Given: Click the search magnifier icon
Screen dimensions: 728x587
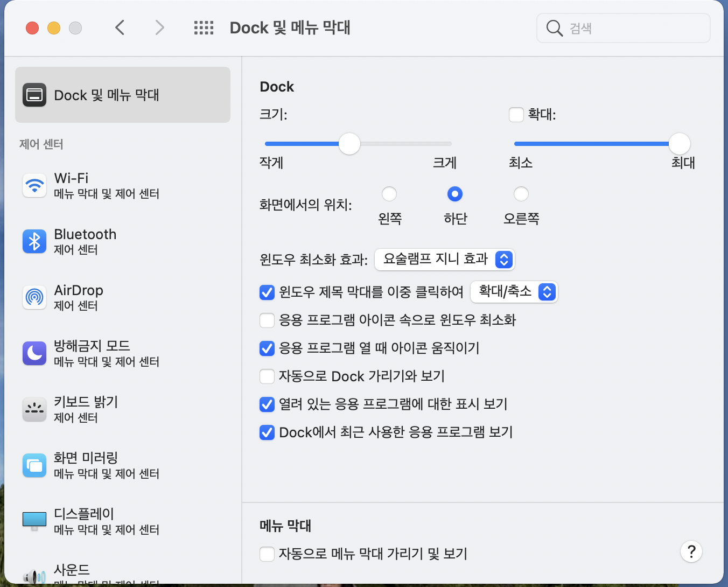Looking at the screenshot, I should 554,28.
